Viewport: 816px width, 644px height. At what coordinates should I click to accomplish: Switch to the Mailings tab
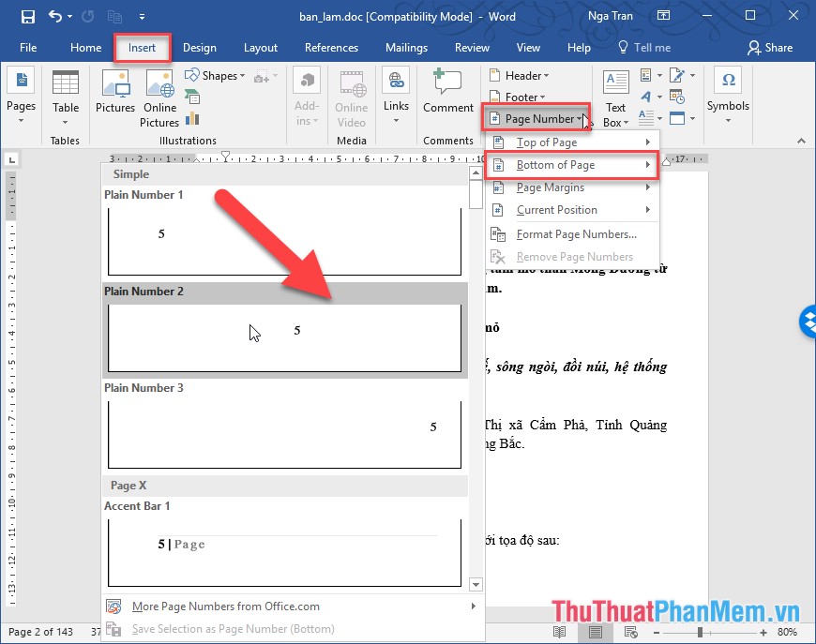click(x=406, y=48)
